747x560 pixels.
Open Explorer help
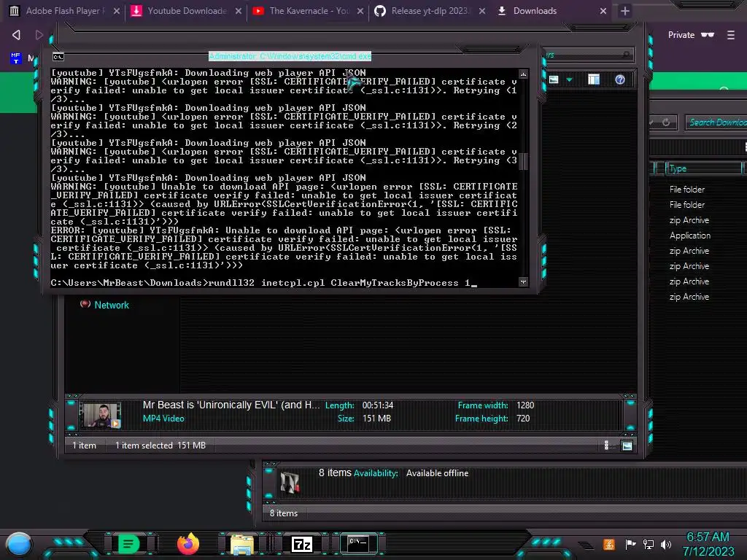coord(620,79)
